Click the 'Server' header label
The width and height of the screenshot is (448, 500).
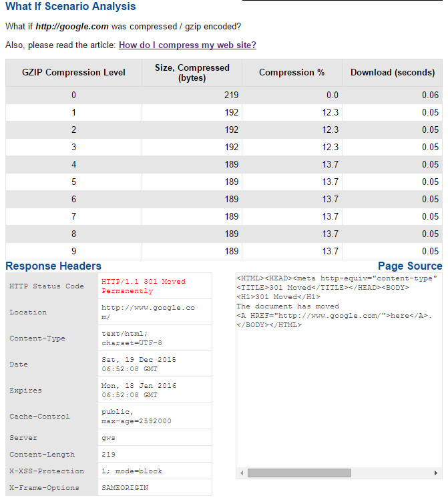click(x=23, y=438)
